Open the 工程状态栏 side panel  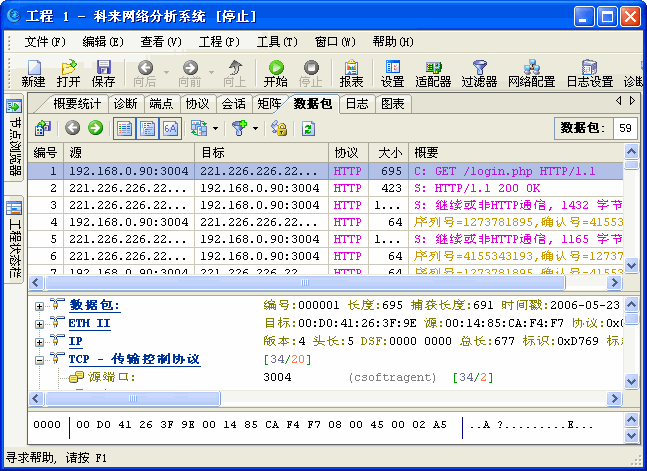point(14,239)
